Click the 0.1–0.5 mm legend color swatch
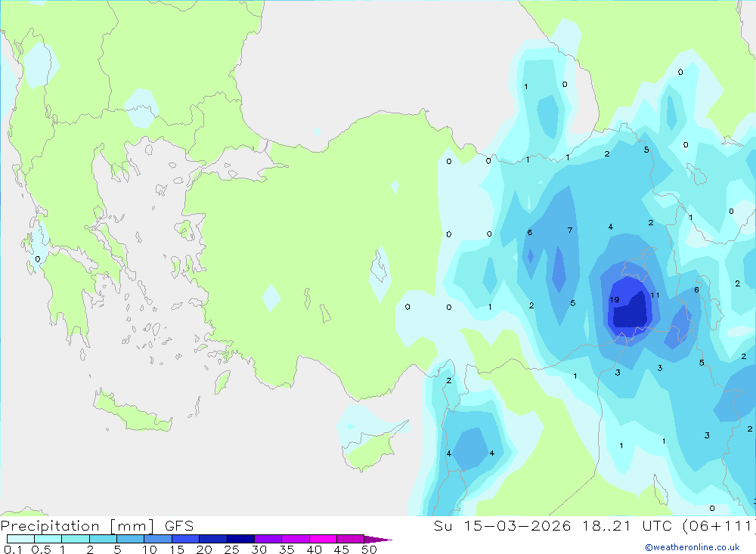Image resolution: width=756 pixels, height=554 pixels. [20, 539]
